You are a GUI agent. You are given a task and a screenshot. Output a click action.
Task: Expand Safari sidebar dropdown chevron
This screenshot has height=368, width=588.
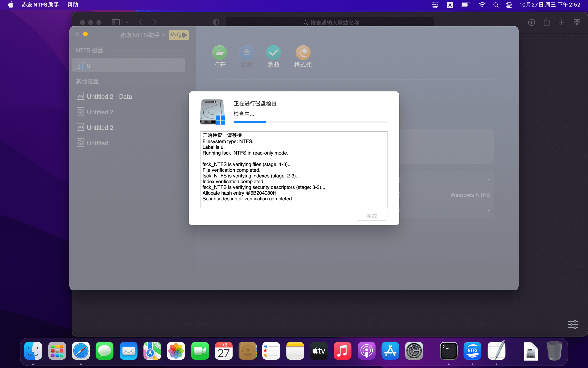[x=127, y=22]
